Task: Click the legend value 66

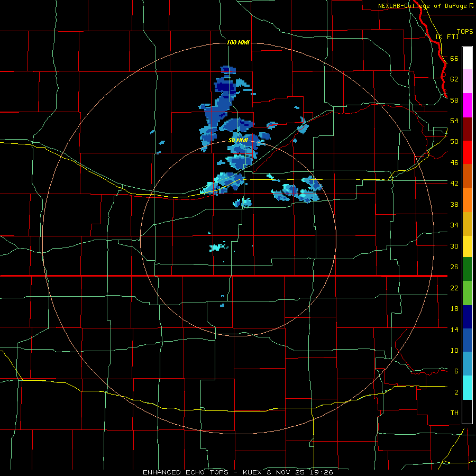Action: point(454,58)
